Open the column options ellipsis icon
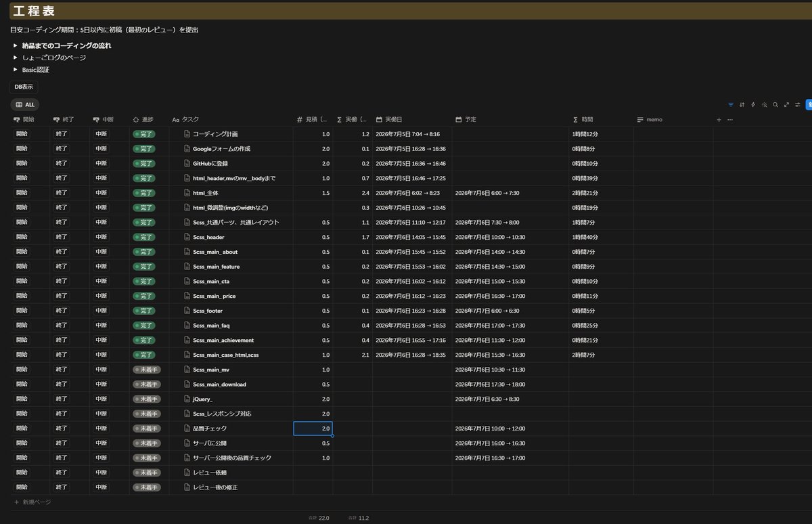Image resolution: width=812 pixels, height=524 pixels. coord(730,119)
